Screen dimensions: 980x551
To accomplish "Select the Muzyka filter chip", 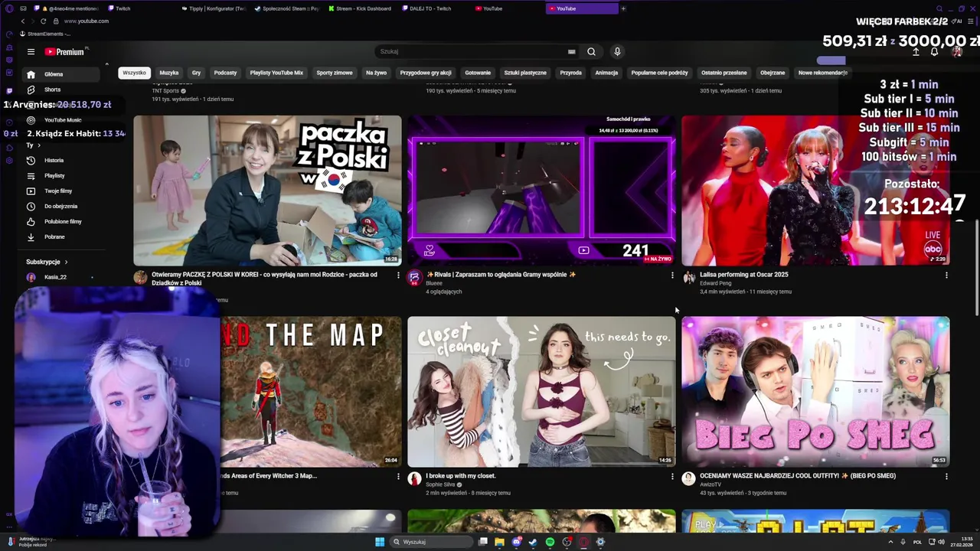I will click(169, 73).
